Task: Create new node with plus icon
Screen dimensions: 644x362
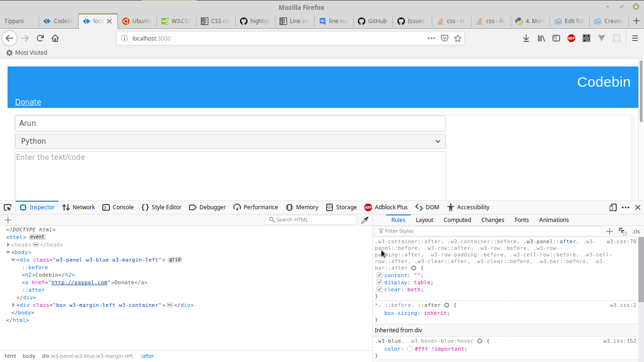Action: (x=8, y=220)
